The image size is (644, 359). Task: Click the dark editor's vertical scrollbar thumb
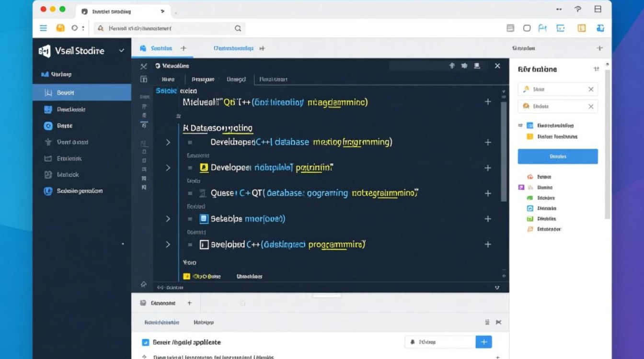[504, 148]
